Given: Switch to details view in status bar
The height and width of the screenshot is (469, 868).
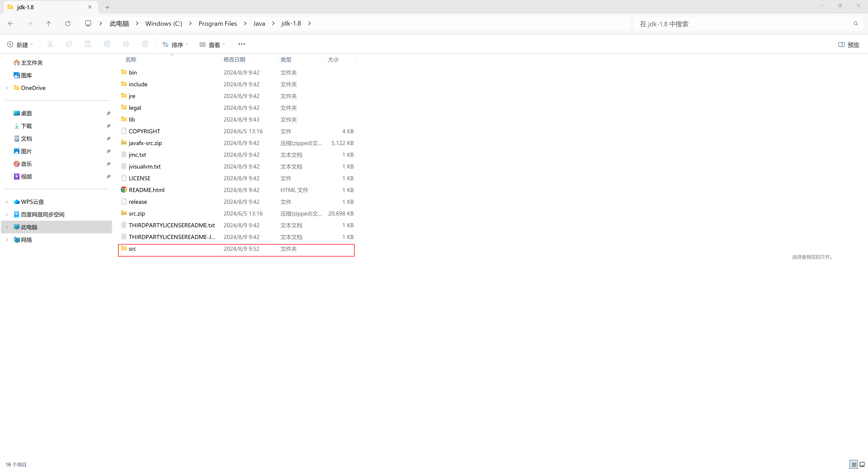Looking at the screenshot, I should coord(854,465).
